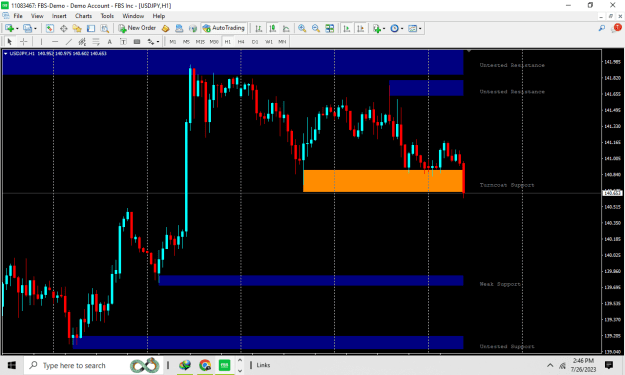Toggle the Auto Scroll chart button
Image resolution: width=625 pixels, height=375 pixels.
[347, 28]
